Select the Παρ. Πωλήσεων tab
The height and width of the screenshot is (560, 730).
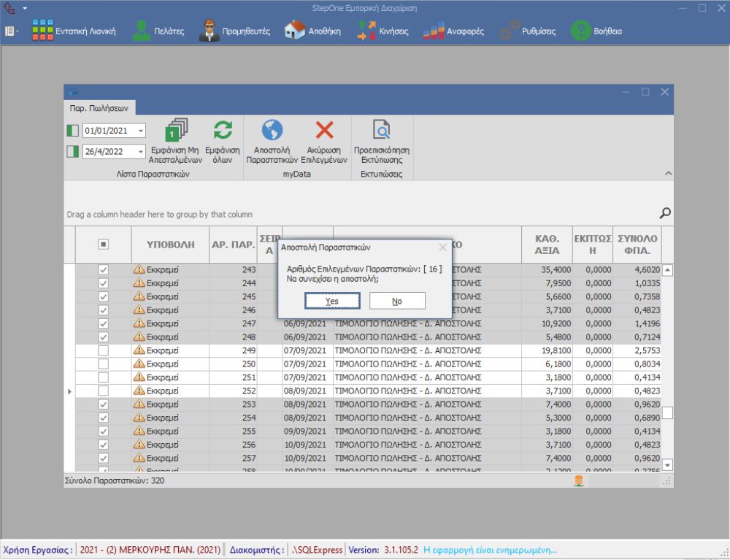(99, 107)
